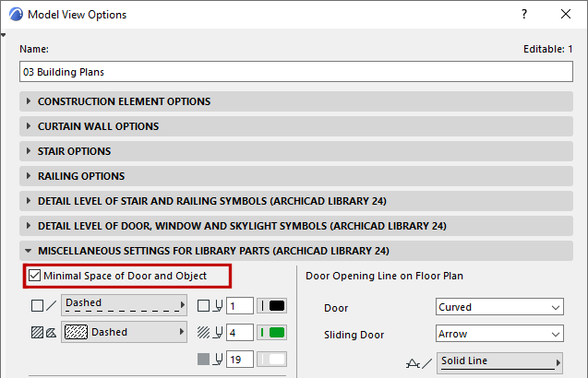Screen dimensions: 588x378
Task: Open Door opening line dropdown showing Curved
Action: pos(499,307)
